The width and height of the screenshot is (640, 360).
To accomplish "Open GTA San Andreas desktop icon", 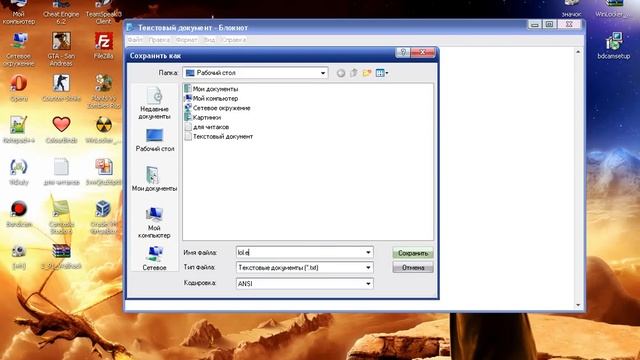I will (61, 49).
